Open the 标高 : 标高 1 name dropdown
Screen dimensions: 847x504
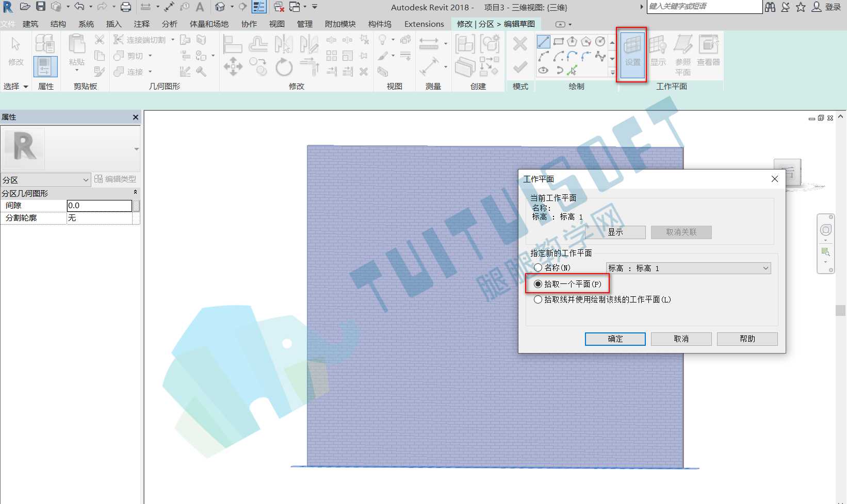689,268
